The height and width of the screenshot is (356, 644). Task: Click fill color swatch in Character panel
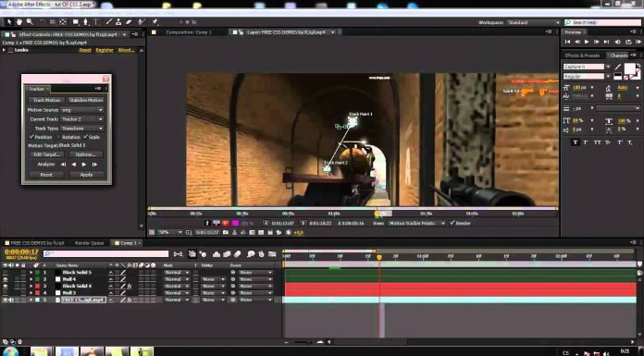[x=629, y=68]
